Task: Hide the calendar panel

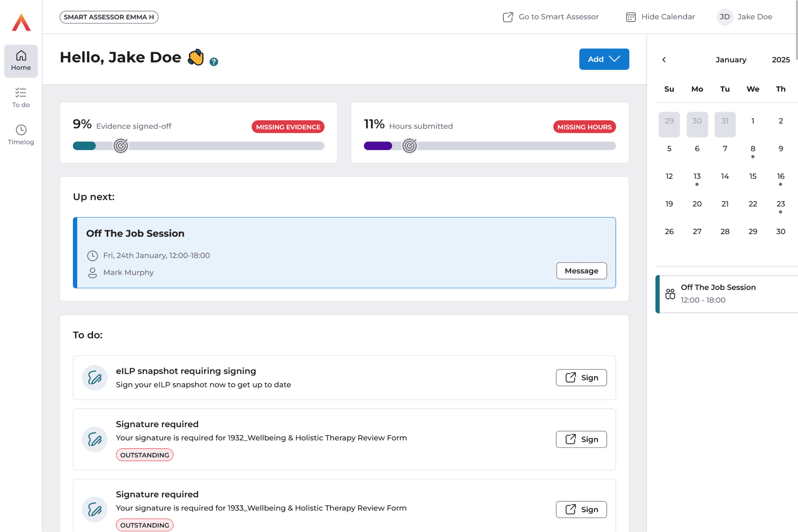Action: pos(660,17)
